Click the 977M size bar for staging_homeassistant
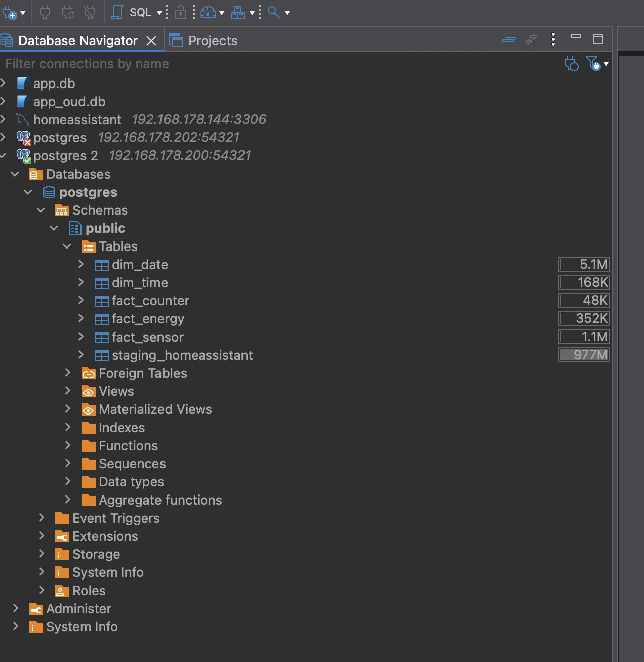The width and height of the screenshot is (644, 662). click(x=584, y=355)
